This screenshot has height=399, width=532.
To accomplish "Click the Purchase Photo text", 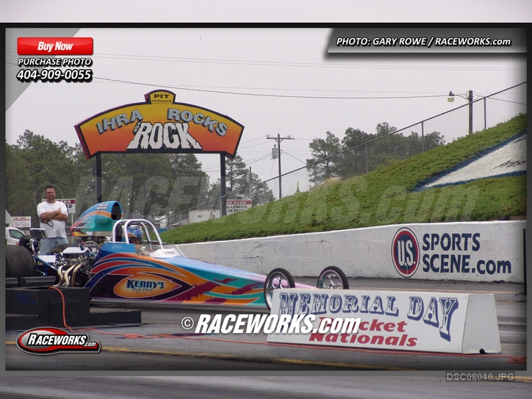I will 55,62.
